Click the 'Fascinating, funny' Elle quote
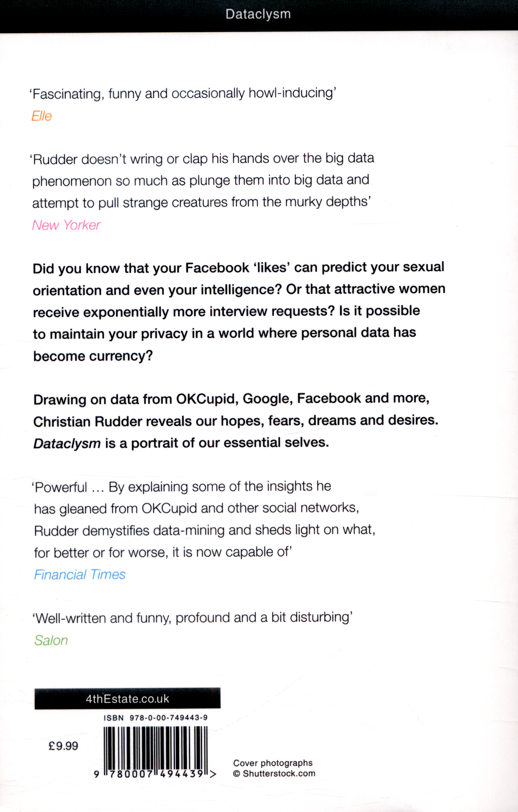Viewport: 518px width, 812px height. point(183,94)
